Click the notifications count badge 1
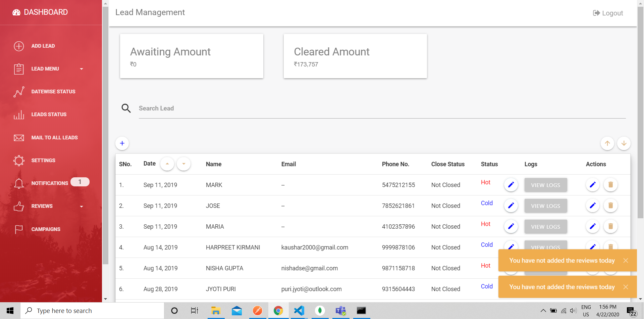This screenshot has width=644, height=319. click(x=80, y=182)
